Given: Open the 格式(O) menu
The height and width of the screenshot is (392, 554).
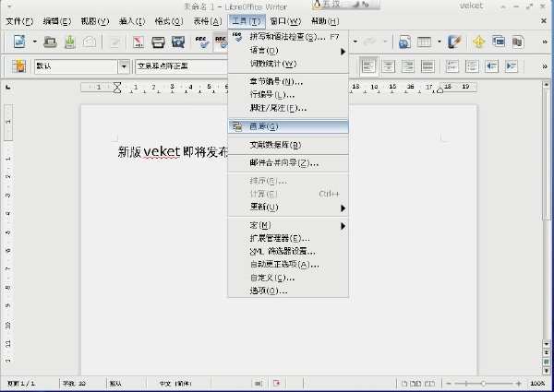Looking at the screenshot, I should [169, 21].
